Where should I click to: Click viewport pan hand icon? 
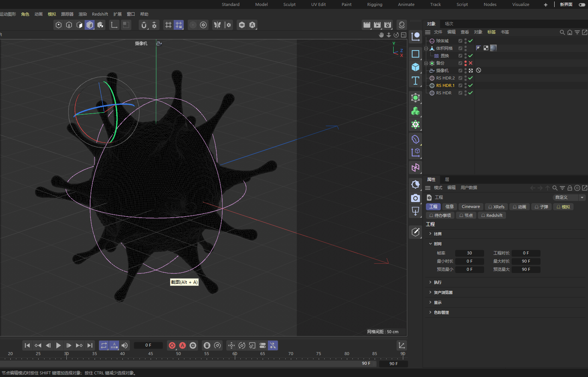(381, 35)
